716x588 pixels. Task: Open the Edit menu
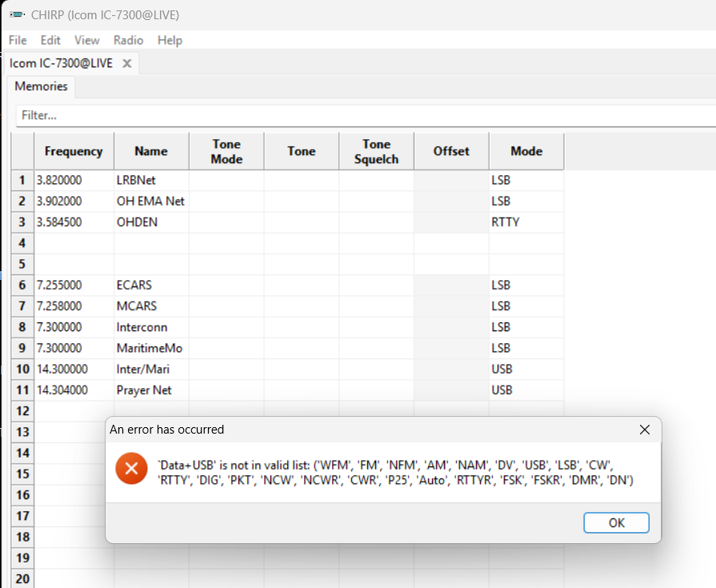point(50,40)
